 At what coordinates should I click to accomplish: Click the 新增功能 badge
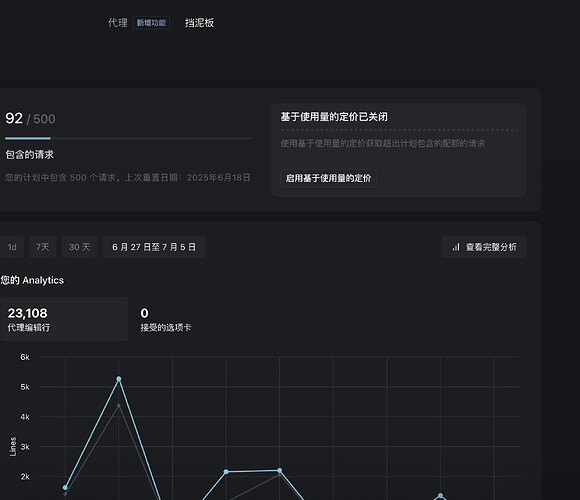pos(151,23)
